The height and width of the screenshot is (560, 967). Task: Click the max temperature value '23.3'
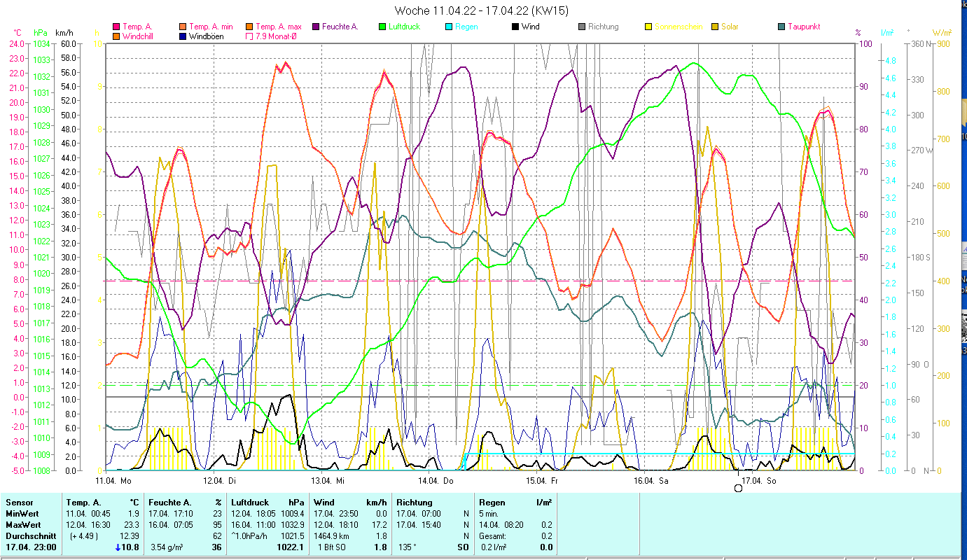pyautogui.click(x=131, y=524)
